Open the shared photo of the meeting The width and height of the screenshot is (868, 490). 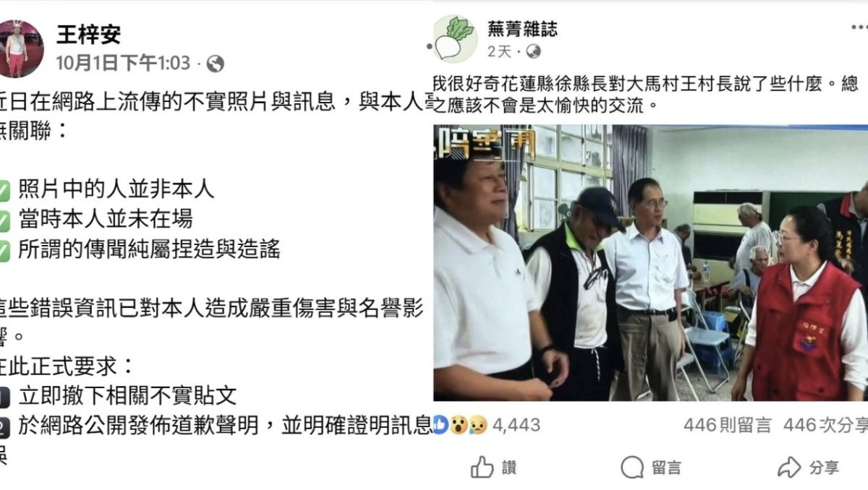coord(650,263)
